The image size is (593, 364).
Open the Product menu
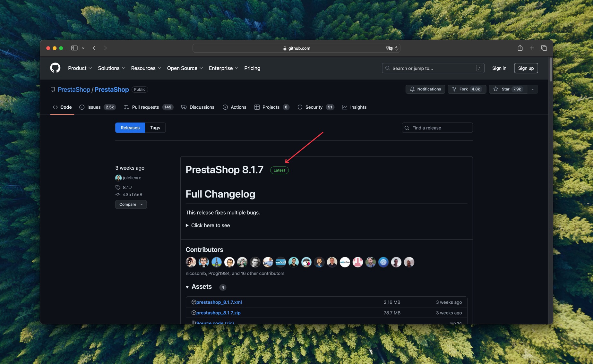(80, 68)
